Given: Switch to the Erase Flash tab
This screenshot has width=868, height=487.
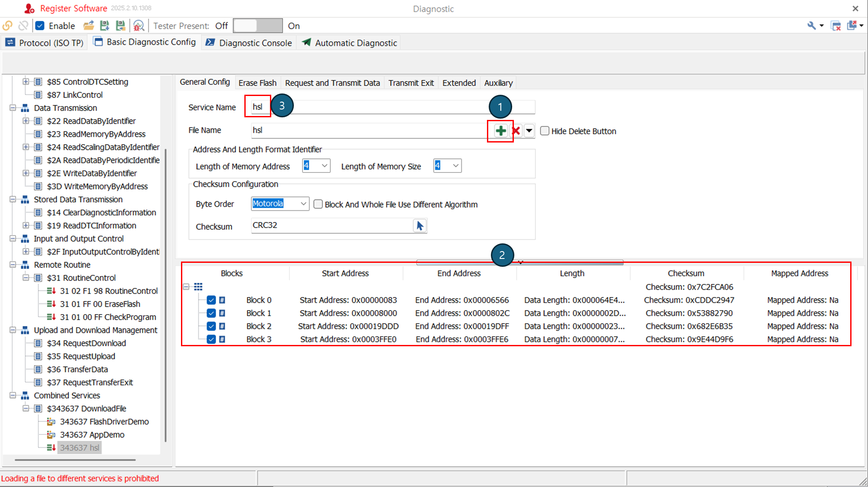Looking at the screenshot, I should [257, 83].
